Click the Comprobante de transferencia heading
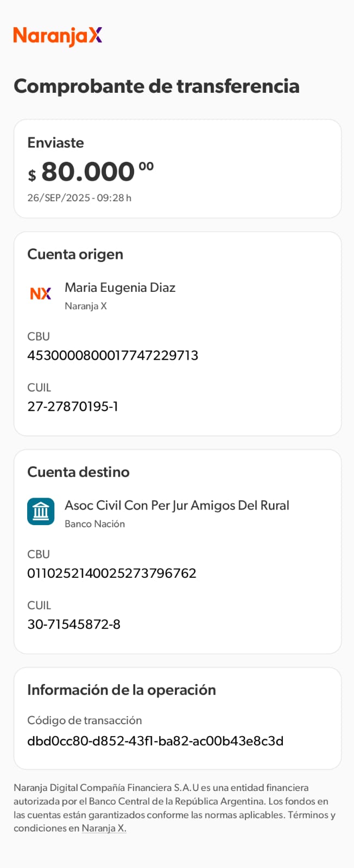The width and height of the screenshot is (354, 868). (x=156, y=86)
